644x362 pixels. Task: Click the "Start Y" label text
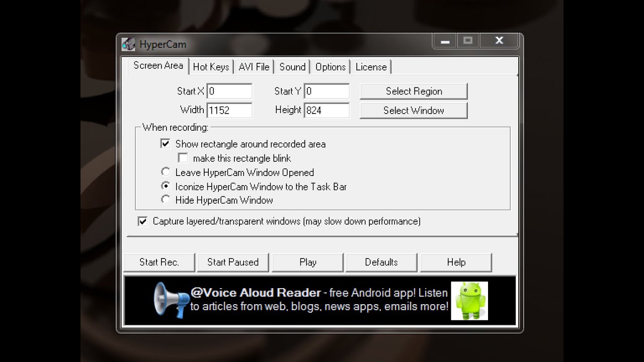pyautogui.click(x=288, y=91)
